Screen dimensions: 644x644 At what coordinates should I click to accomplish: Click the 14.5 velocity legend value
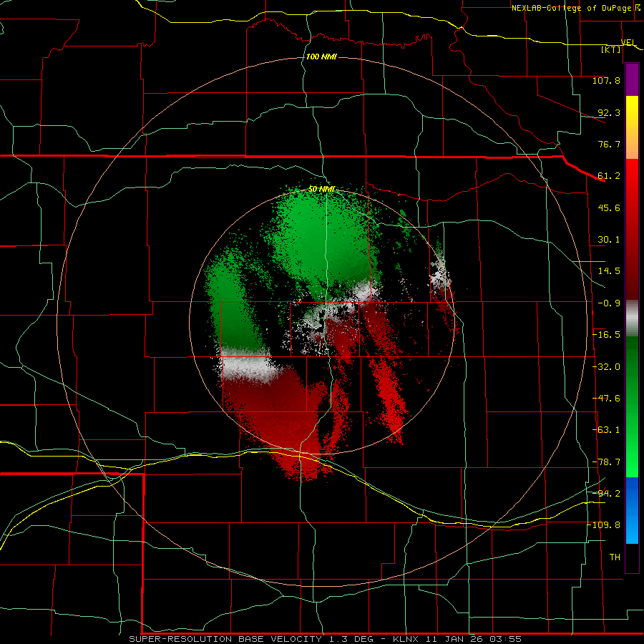click(x=609, y=271)
